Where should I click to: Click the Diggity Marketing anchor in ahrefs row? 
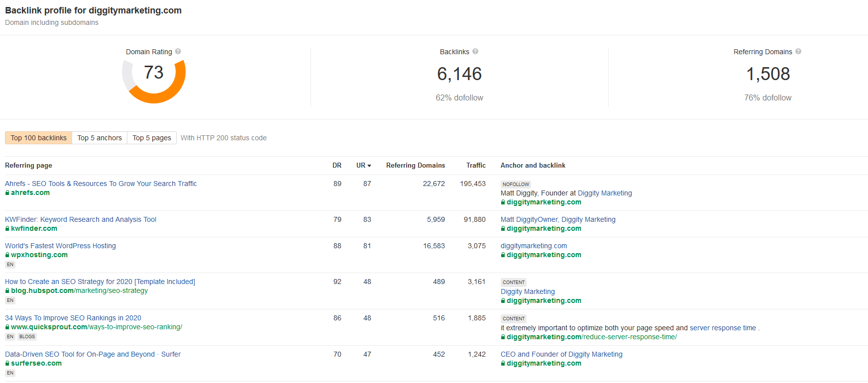click(605, 193)
